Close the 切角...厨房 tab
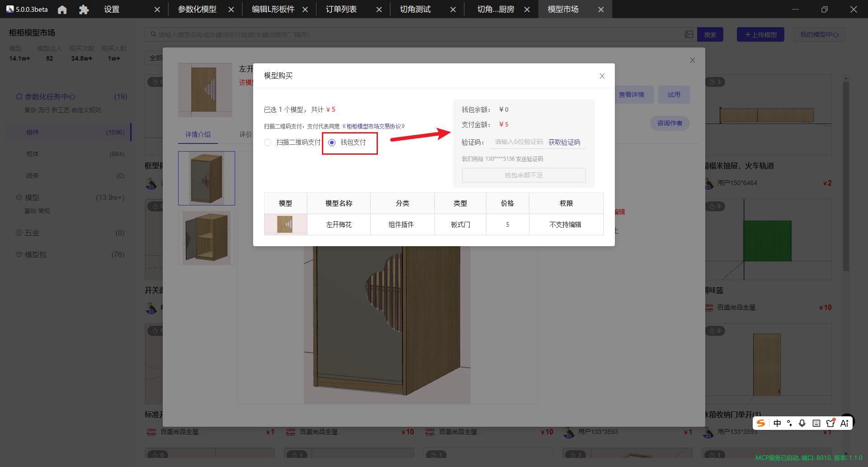The image size is (868, 467). tap(527, 10)
